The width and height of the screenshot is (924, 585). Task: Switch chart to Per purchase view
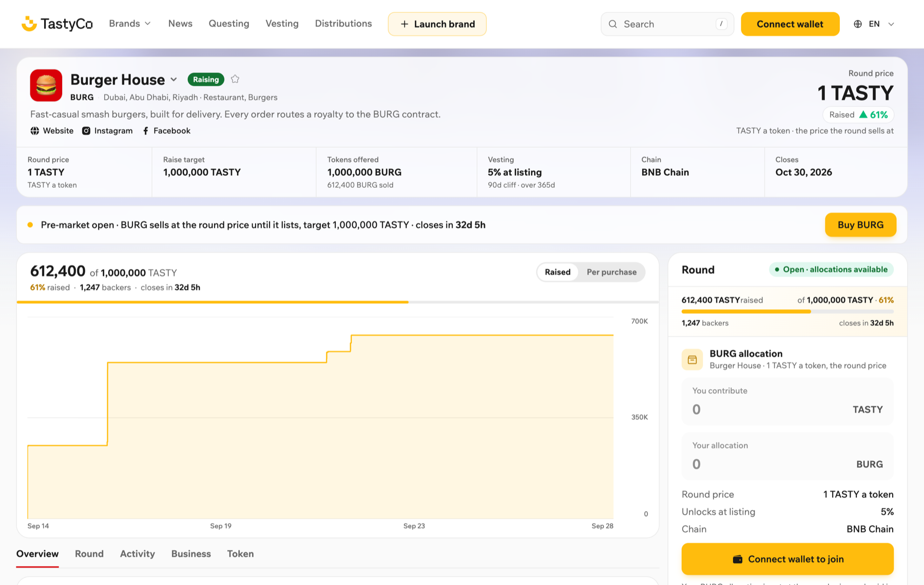coord(611,272)
